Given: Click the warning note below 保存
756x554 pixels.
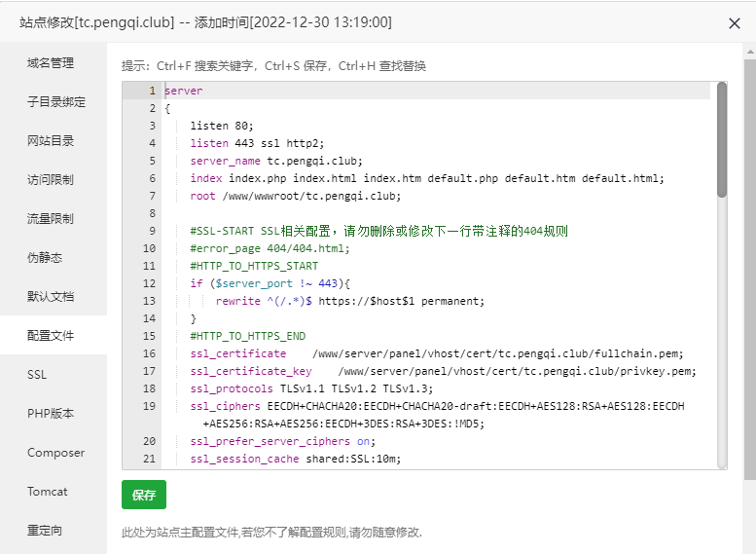Looking at the screenshot, I should click(x=271, y=533).
